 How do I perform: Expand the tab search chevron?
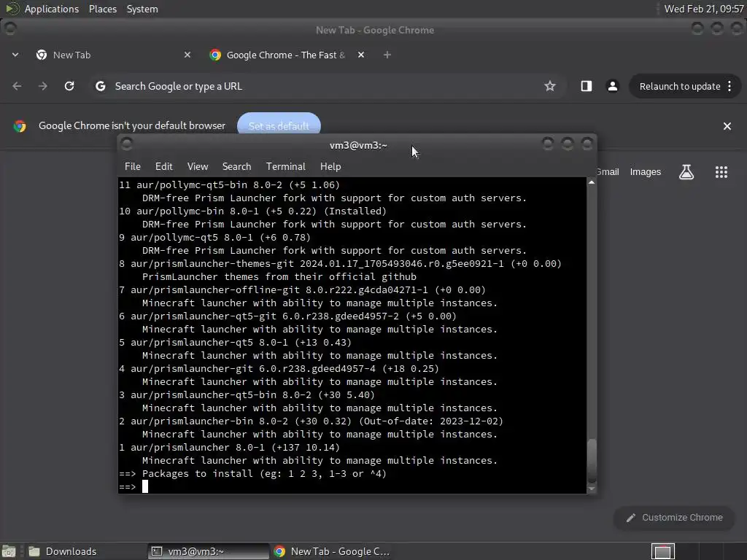pos(15,55)
